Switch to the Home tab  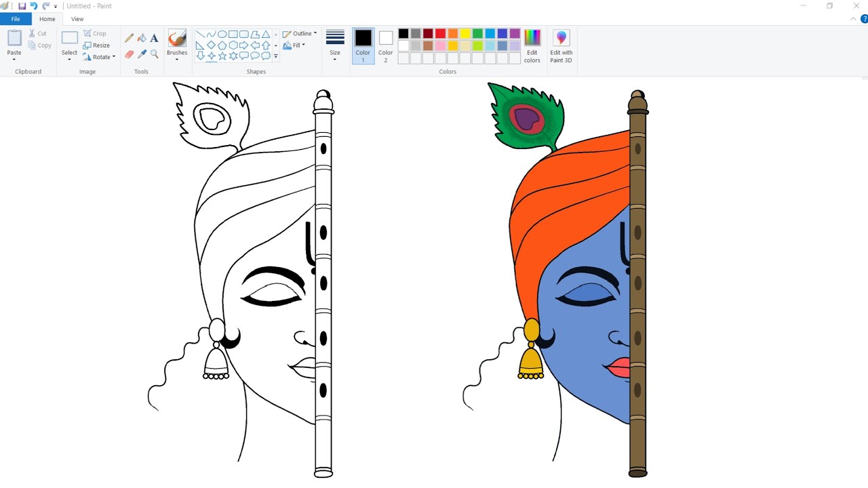click(47, 19)
